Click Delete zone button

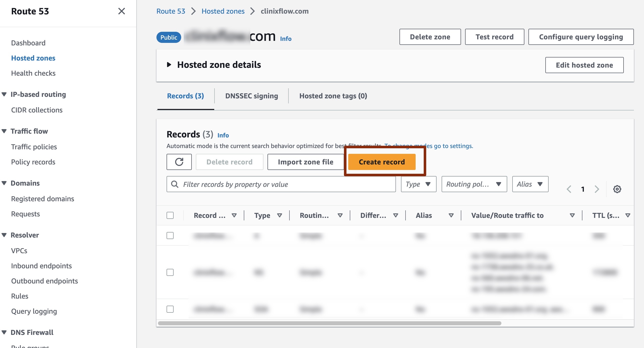[x=430, y=37]
